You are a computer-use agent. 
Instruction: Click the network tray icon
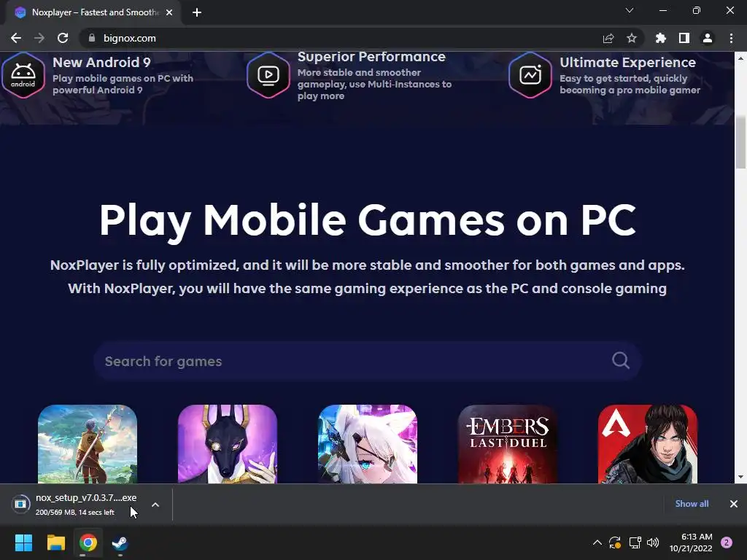pyautogui.click(x=635, y=542)
